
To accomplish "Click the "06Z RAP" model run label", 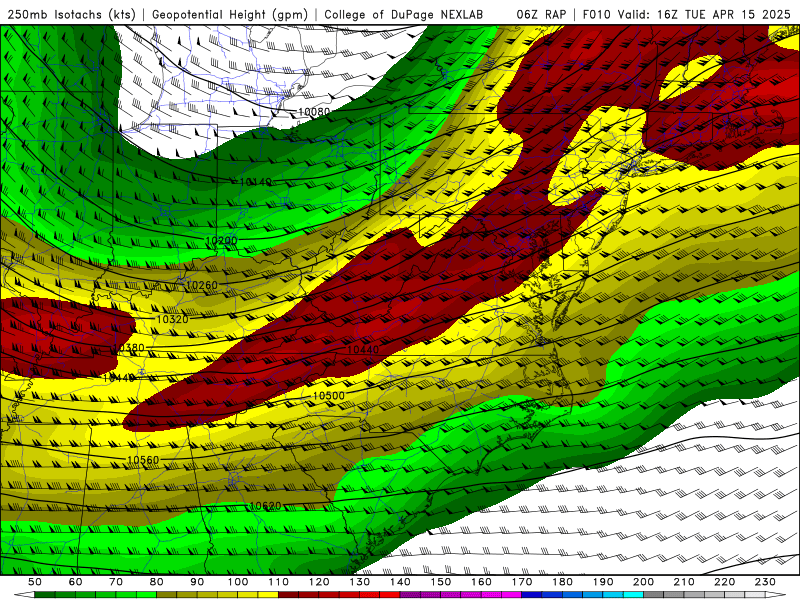I will 541,14.
